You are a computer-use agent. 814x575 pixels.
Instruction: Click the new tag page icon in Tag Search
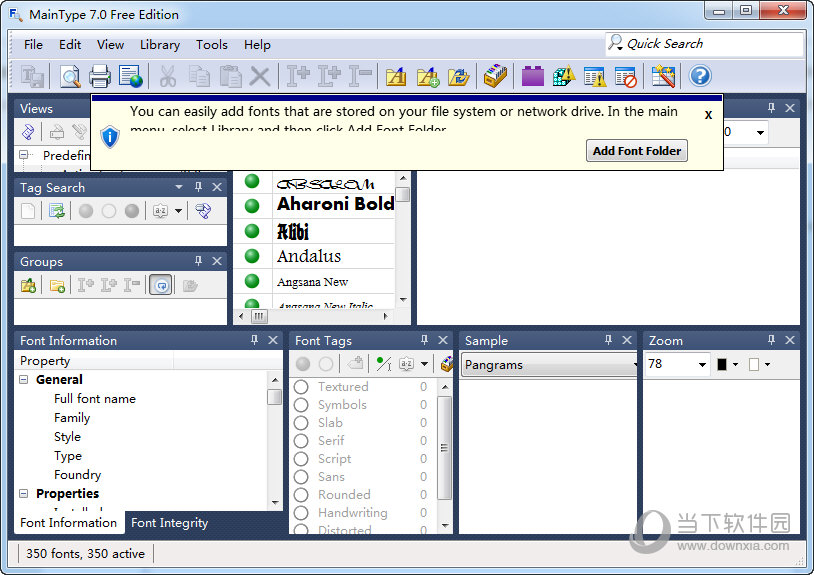pos(28,211)
